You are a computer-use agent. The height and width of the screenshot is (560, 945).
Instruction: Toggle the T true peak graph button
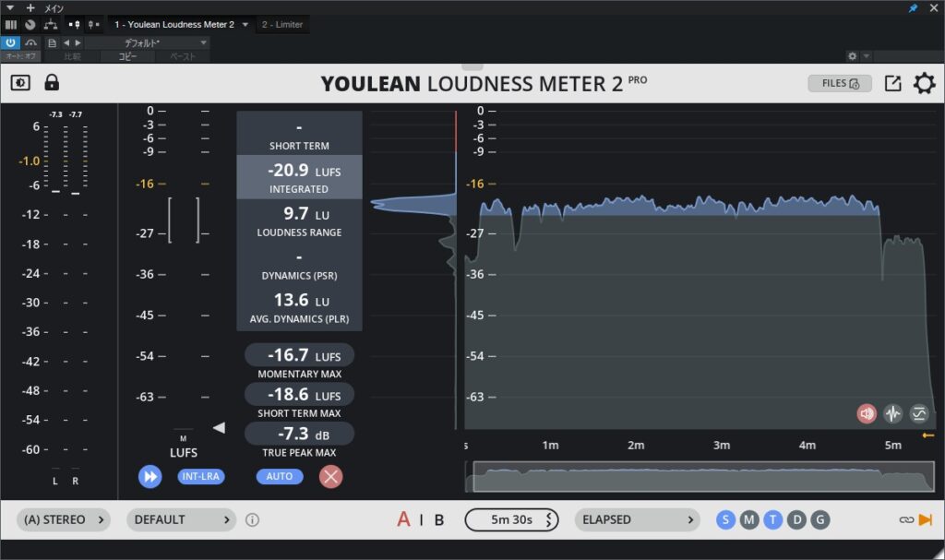772,519
